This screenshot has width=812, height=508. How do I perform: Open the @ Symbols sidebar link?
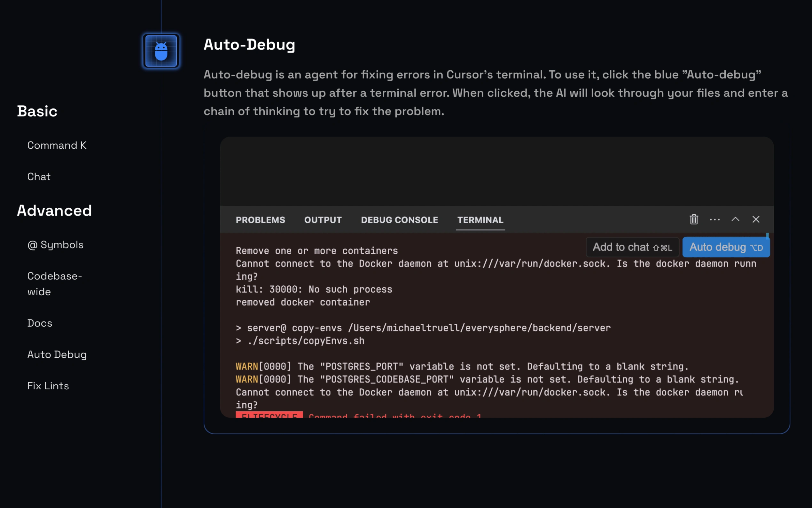click(55, 245)
